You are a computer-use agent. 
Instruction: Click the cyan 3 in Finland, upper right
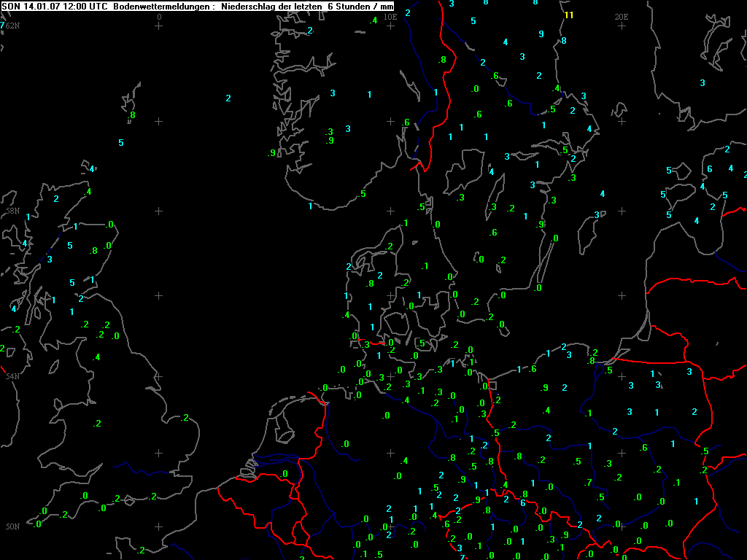(703, 83)
